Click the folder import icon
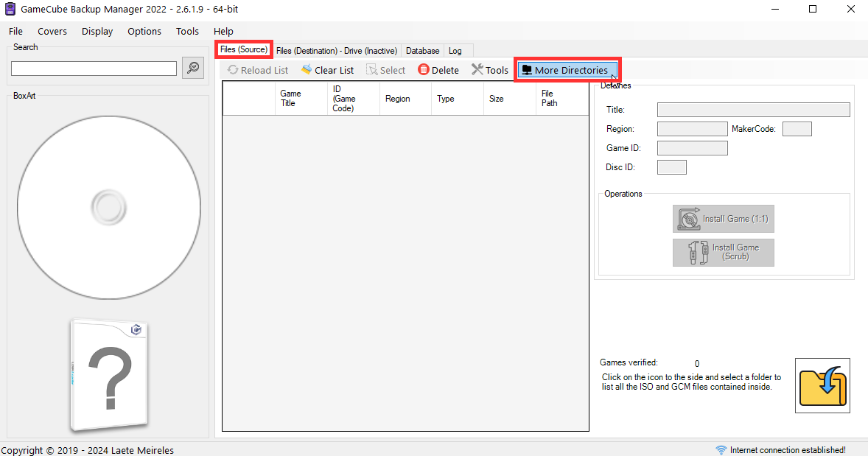 tap(822, 385)
